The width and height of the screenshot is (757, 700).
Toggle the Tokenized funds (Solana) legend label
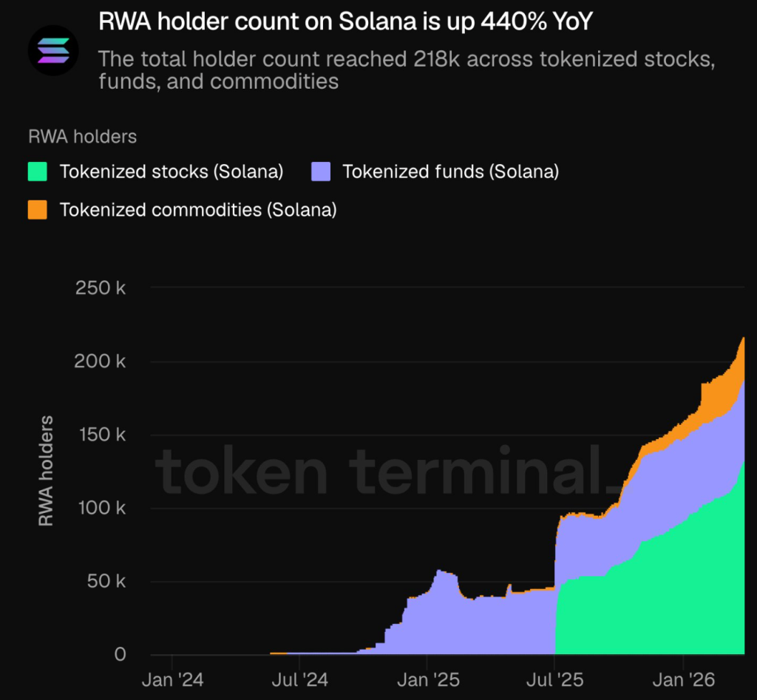pyautogui.click(x=450, y=172)
